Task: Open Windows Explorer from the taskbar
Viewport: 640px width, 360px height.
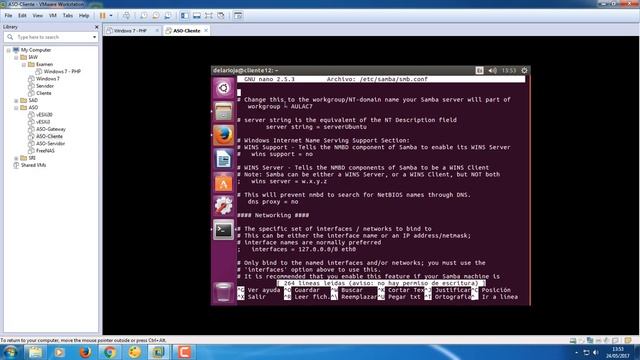Action: coord(36,352)
